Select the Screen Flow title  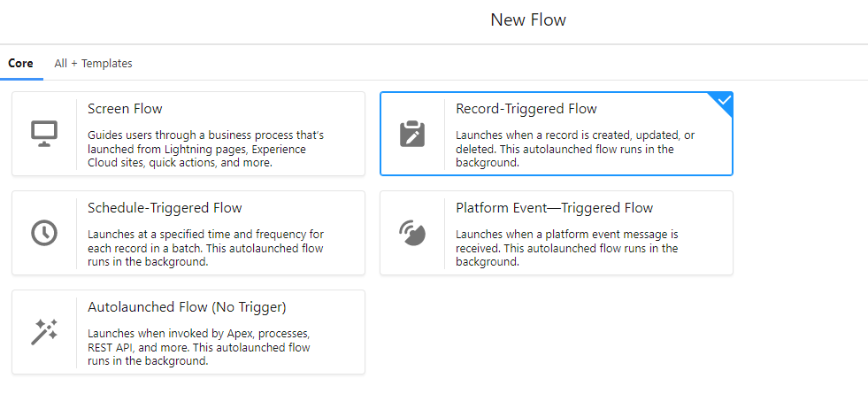(x=125, y=109)
